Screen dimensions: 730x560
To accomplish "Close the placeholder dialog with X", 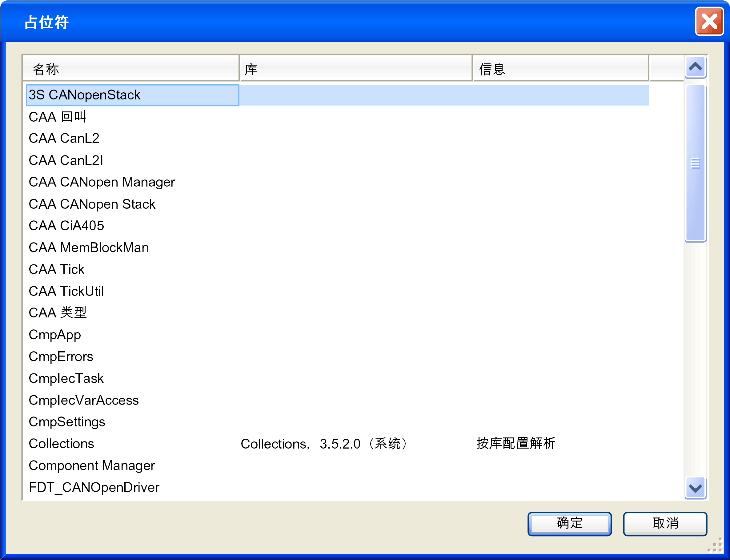I will point(709,22).
